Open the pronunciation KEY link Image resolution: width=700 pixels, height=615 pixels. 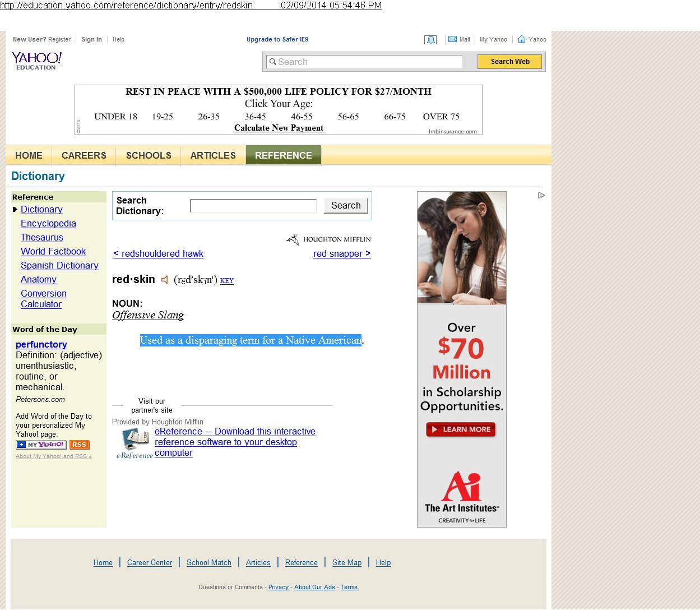[x=227, y=281]
